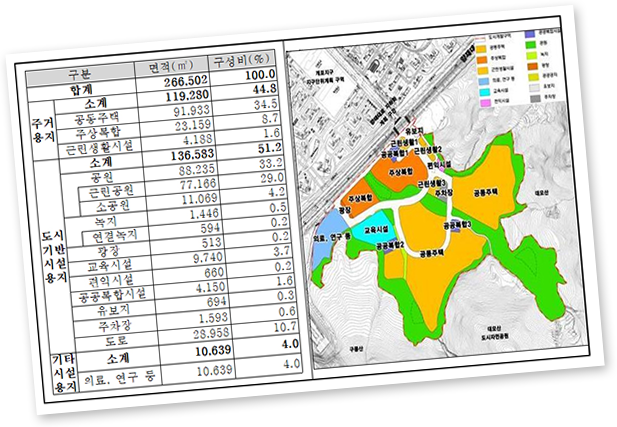Select the 편익시설 label on the map

(x=438, y=164)
